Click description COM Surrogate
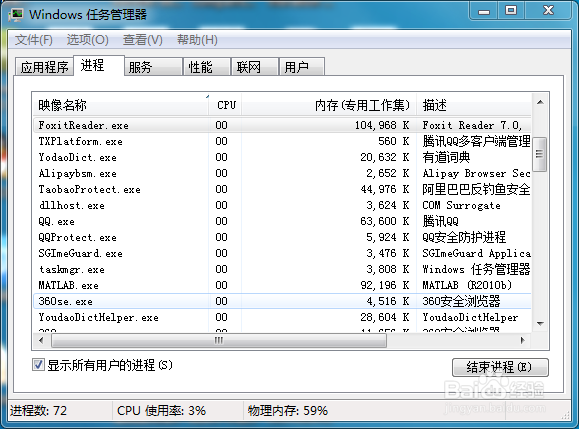The width and height of the screenshot is (579, 429). (x=462, y=205)
